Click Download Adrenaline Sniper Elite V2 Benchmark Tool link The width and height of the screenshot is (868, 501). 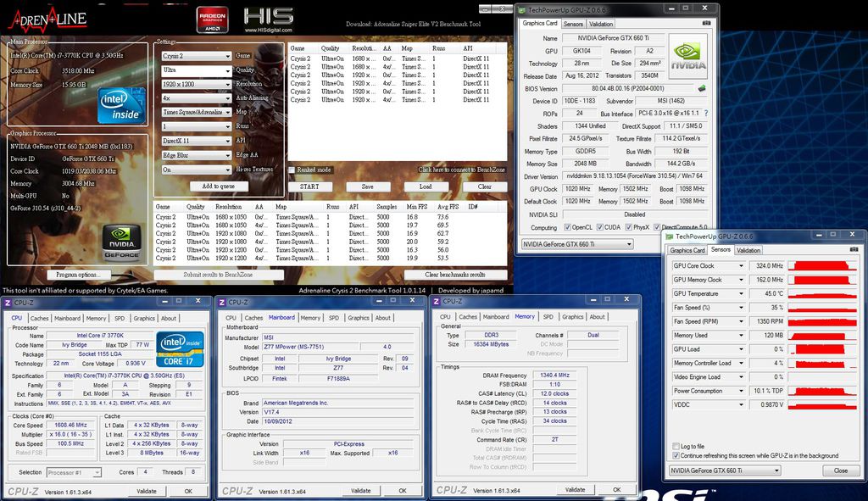coord(413,24)
